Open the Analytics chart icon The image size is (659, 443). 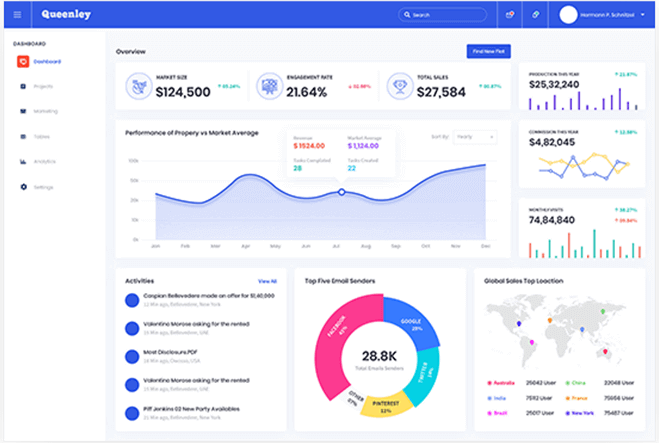click(x=22, y=161)
